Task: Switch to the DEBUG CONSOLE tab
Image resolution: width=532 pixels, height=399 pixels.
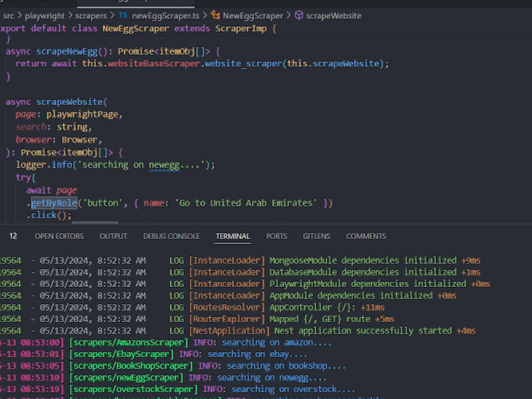Action: point(171,236)
